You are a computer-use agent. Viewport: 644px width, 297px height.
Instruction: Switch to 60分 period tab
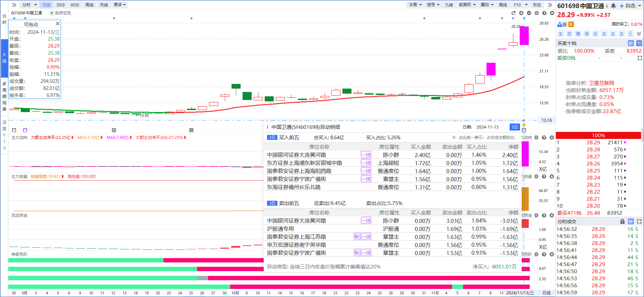pos(75,5)
